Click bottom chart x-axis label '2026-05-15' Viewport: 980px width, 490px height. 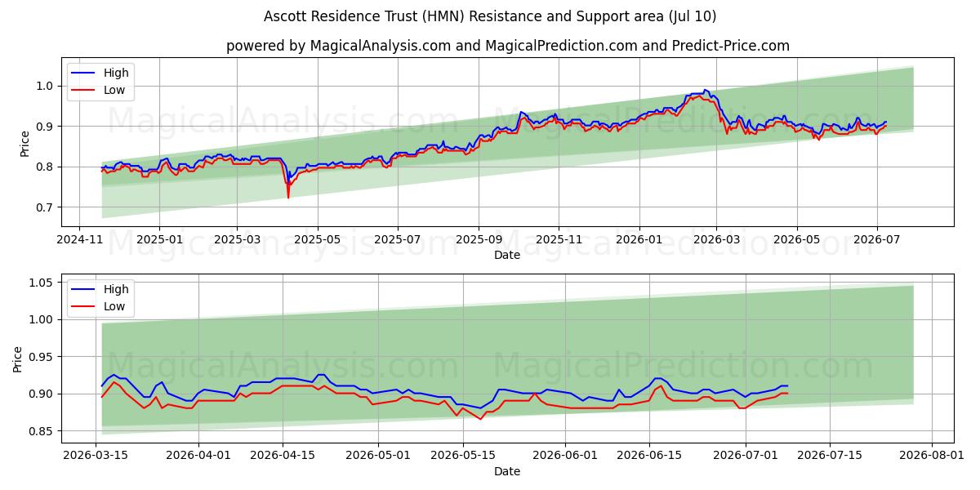463,457
